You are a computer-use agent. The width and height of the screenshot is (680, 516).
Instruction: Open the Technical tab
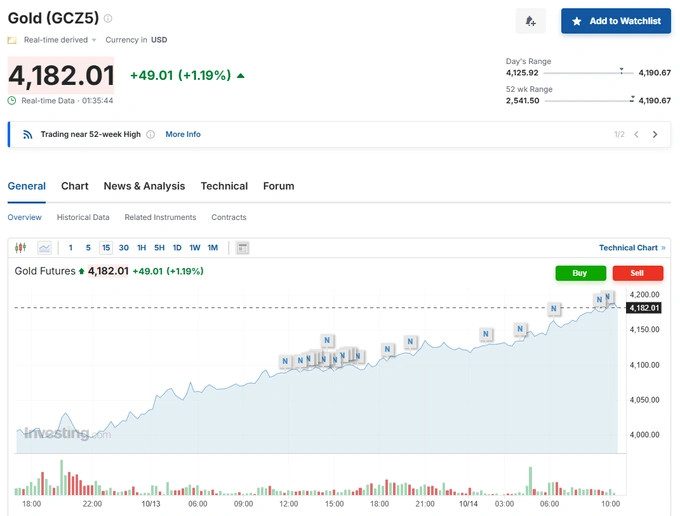point(224,186)
